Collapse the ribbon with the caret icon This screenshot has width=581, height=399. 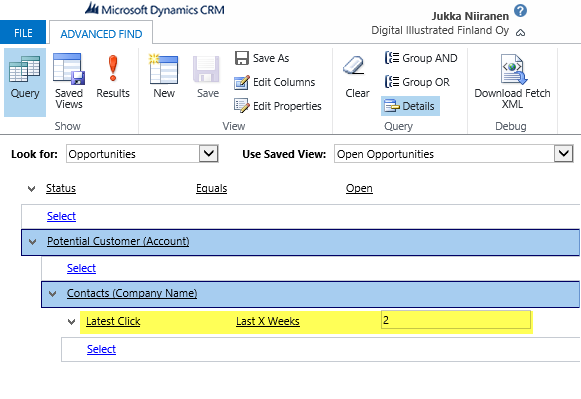coord(520,33)
